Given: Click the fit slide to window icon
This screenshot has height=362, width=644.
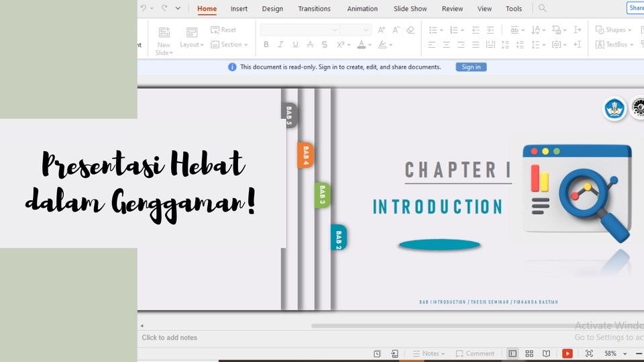Looking at the screenshot, I should (589, 353).
